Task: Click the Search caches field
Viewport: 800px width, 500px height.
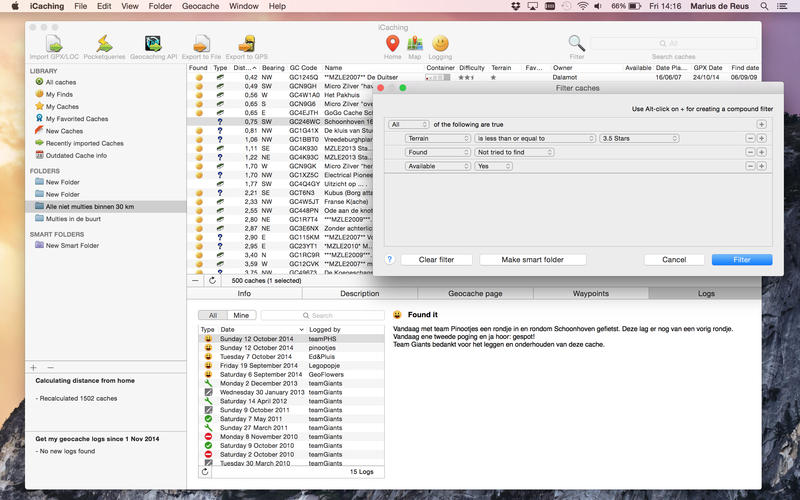Action: pos(673,43)
